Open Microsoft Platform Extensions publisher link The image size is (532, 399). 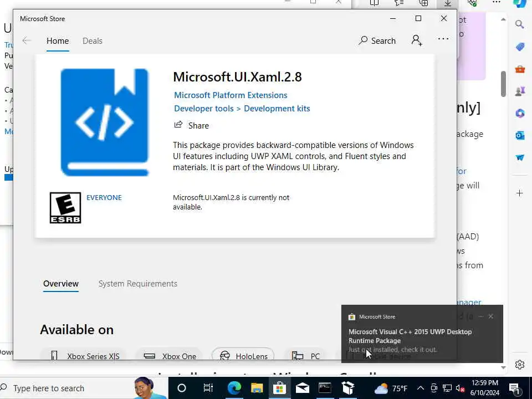(x=231, y=95)
